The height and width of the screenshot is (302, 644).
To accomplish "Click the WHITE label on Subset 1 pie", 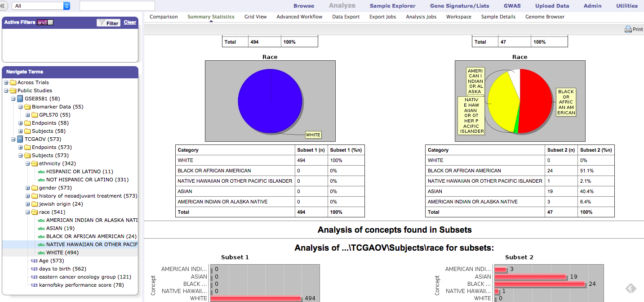I will [313, 135].
